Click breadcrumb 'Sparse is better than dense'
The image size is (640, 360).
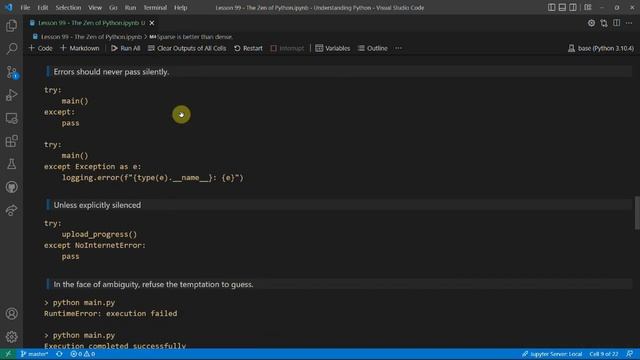[191, 37]
